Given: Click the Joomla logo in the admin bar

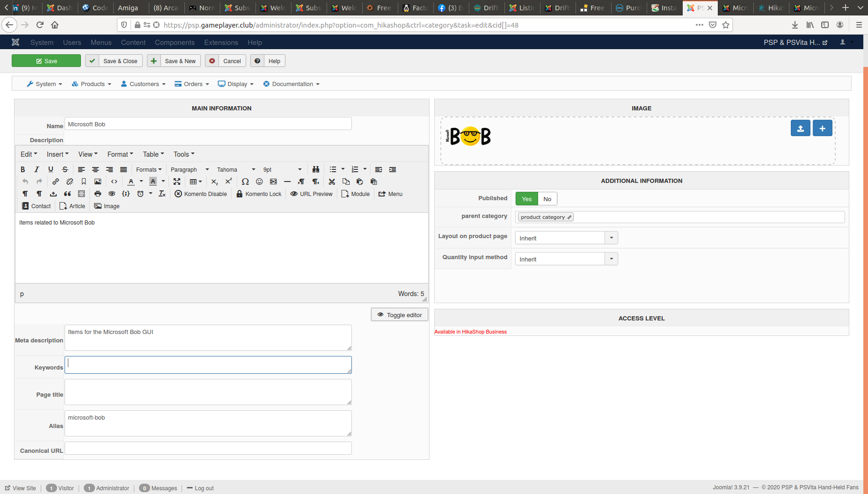Looking at the screenshot, I should point(15,42).
